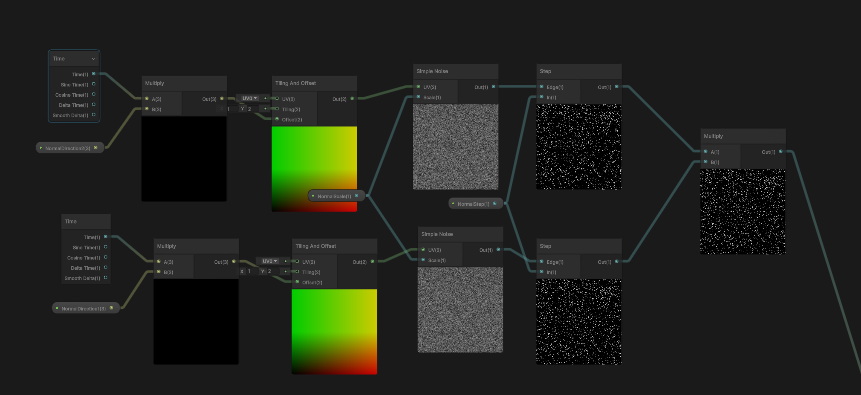Select the final Multiply node's title bar
861x395 pixels.
(x=743, y=136)
